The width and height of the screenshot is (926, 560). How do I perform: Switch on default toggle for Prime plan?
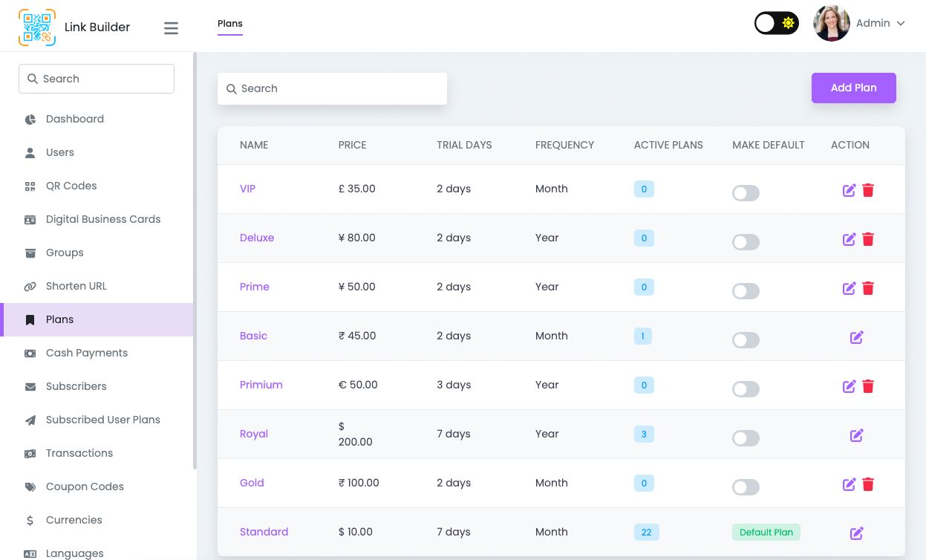click(746, 291)
